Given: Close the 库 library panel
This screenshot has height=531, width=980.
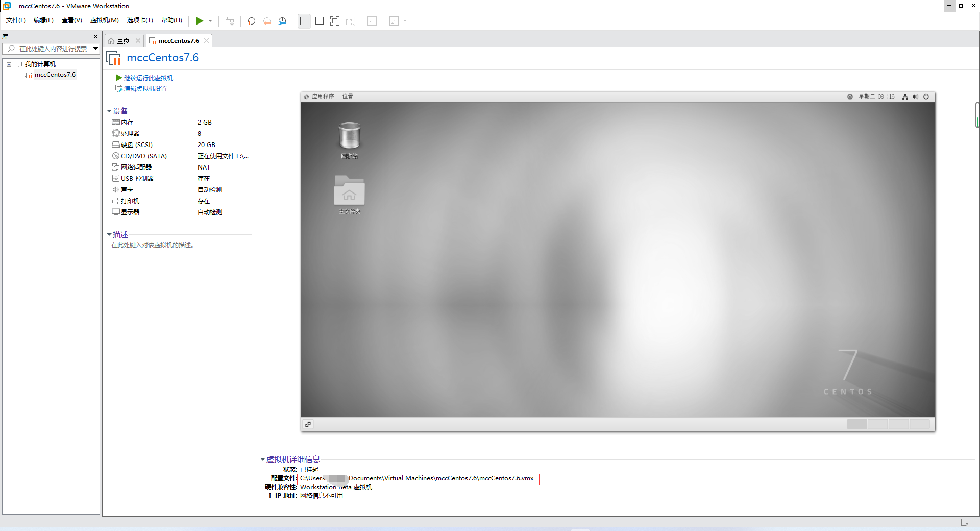Looking at the screenshot, I should pos(95,36).
